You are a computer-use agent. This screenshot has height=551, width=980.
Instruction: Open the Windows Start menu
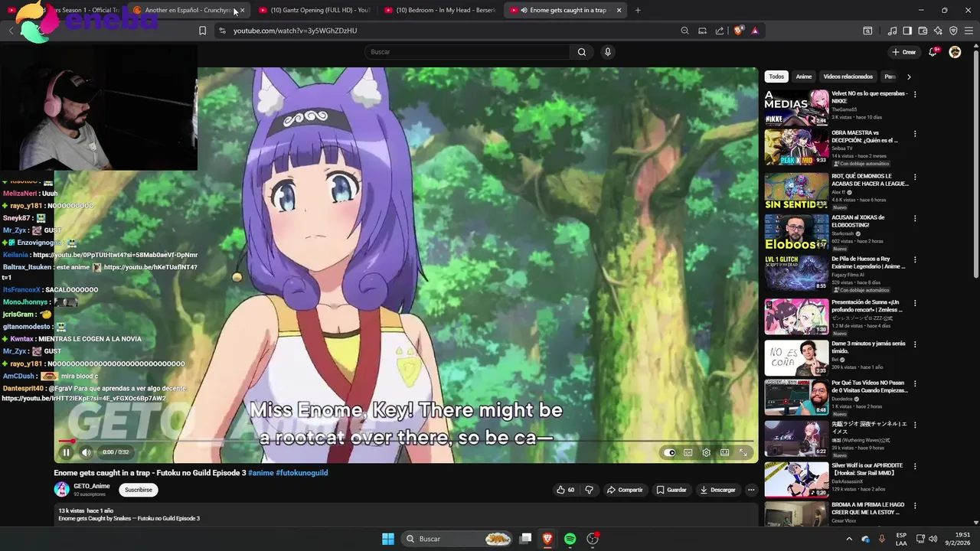pyautogui.click(x=388, y=539)
